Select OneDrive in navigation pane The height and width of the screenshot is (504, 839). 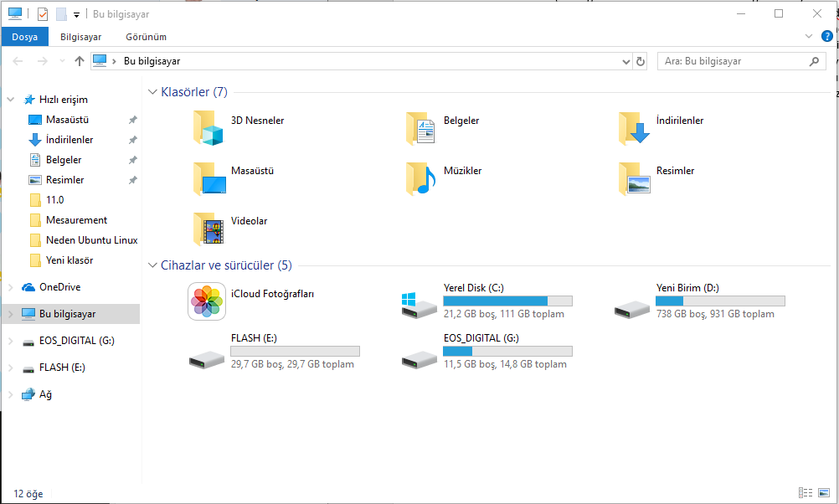60,287
